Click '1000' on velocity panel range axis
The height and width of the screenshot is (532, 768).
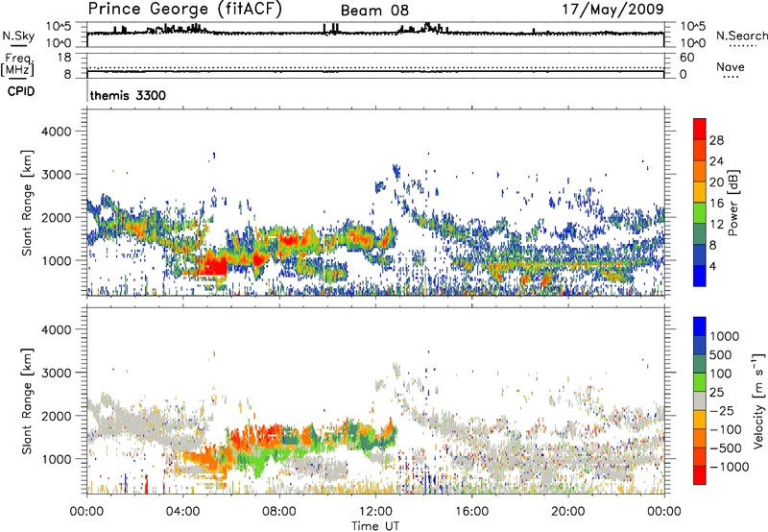click(x=57, y=459)
